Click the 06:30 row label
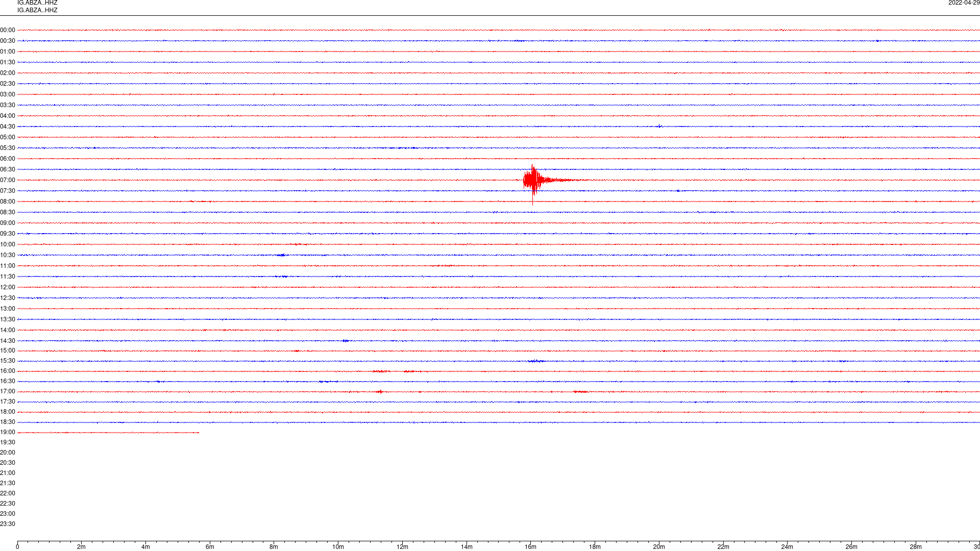 8,169
